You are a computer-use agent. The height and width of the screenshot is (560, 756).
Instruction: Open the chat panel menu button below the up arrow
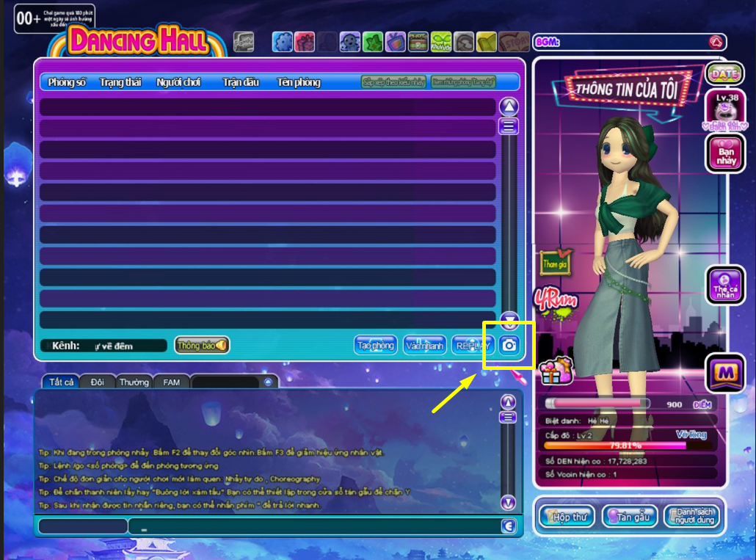click(x=508, y=418)
